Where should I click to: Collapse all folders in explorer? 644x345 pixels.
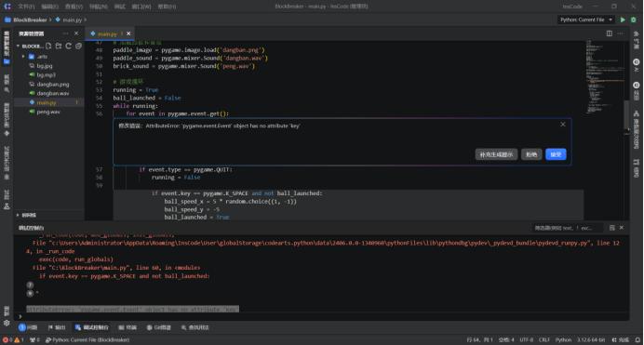pyautogui.click(x=78, y=46)
